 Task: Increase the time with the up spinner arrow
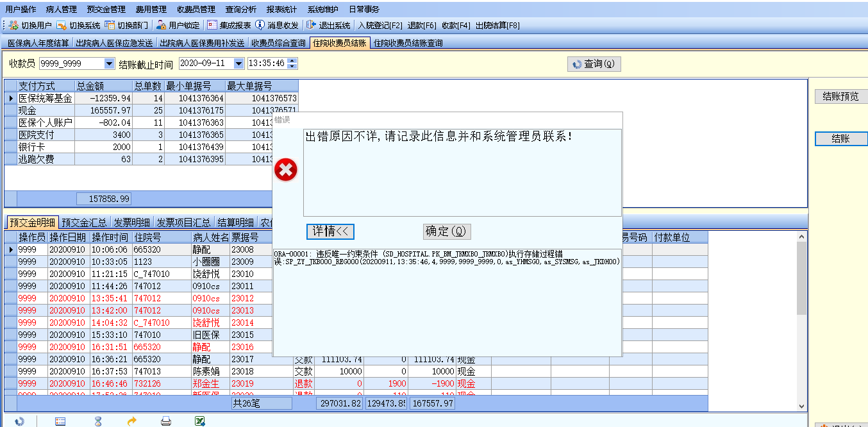[x=292, y=61]
